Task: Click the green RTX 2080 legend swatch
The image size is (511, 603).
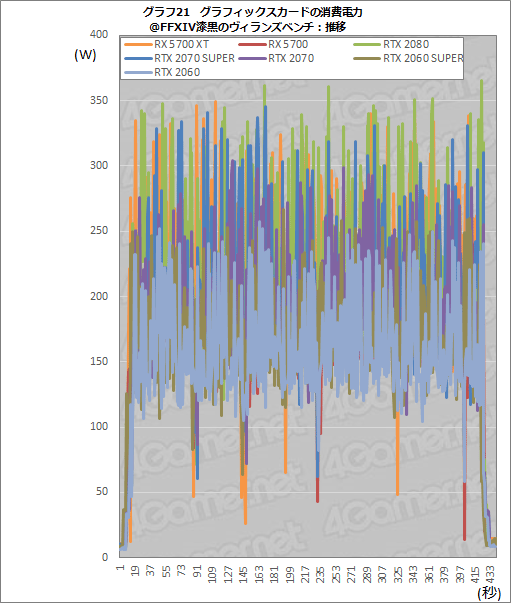Action: 367,45
